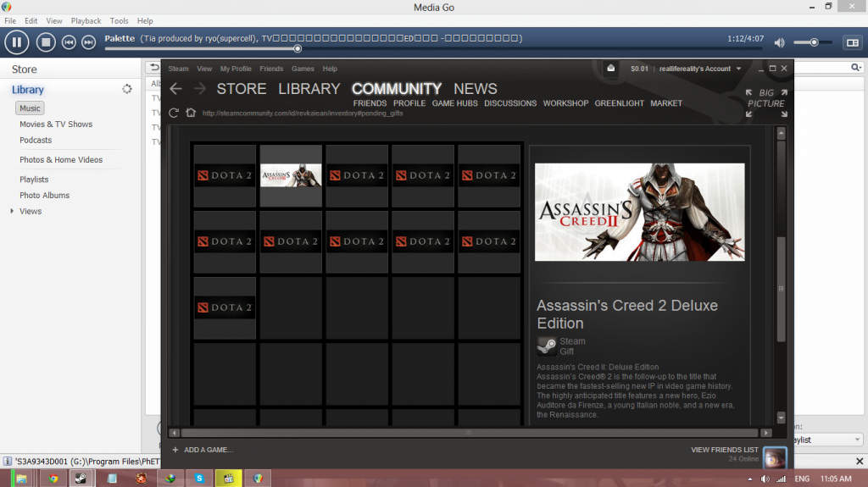The image size is (868, 487).
Task: Switch to the LIBRARY tab in Steam
Action: [x=309, y=89]
